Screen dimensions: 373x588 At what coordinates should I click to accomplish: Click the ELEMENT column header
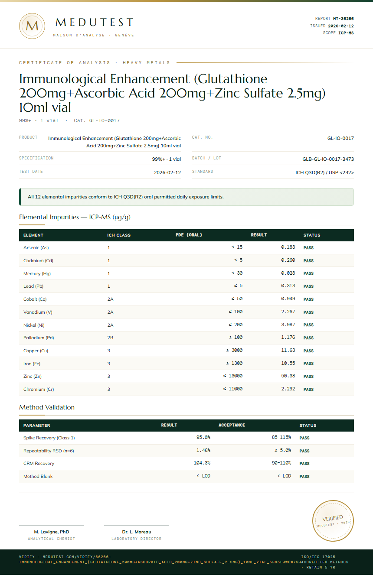click(33, 235)
